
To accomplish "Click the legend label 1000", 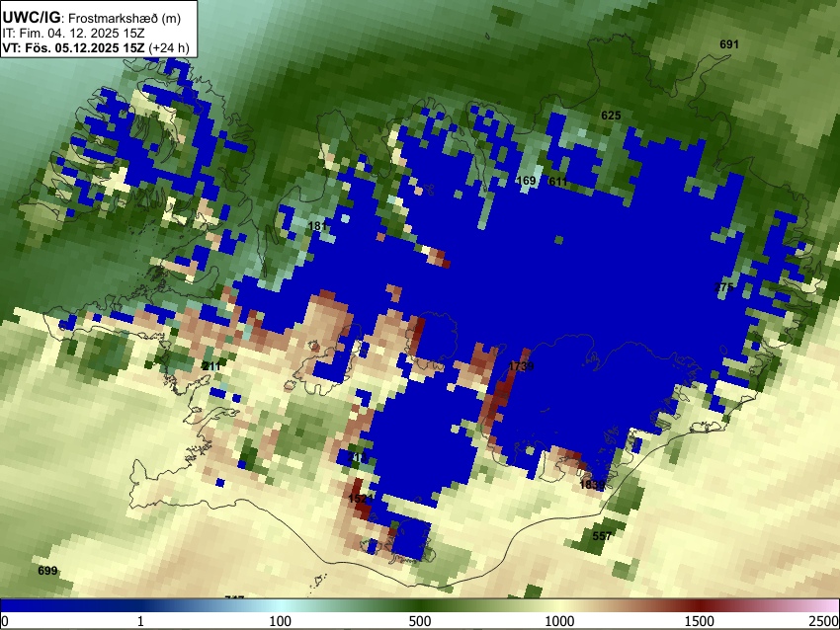I will pyautogui.click(x=559, y=621).
